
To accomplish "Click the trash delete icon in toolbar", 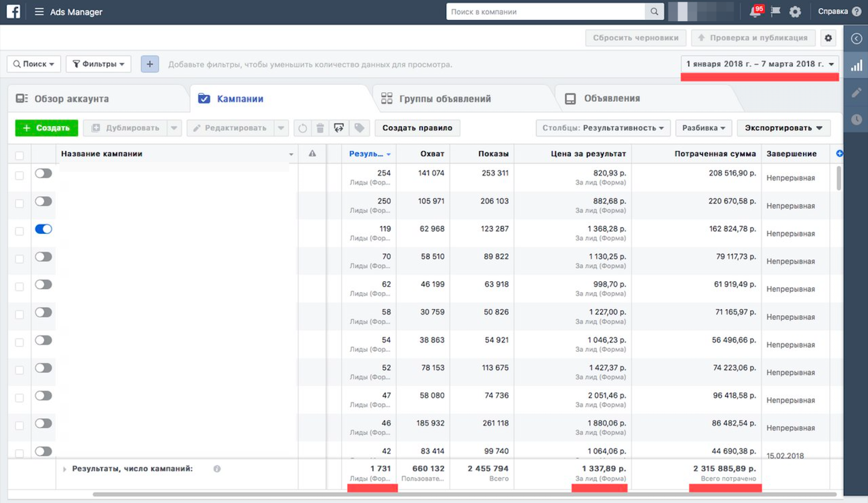I will click(321, 128).
